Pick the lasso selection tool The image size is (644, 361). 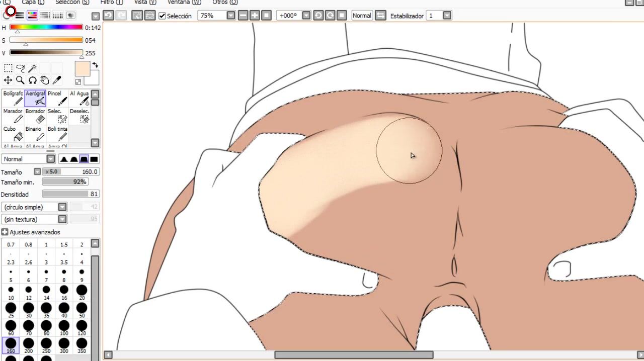point(20,68)
